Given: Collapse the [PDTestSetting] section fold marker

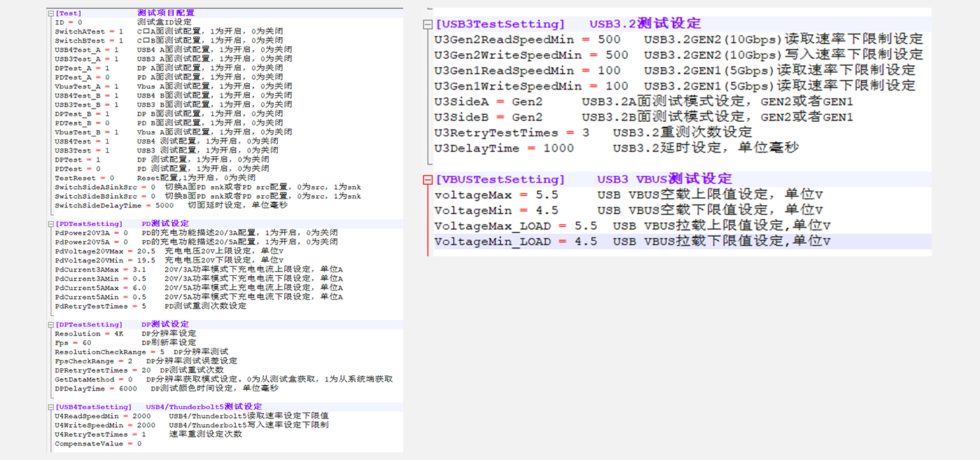Looking at the screenshot, I should 50,224.
